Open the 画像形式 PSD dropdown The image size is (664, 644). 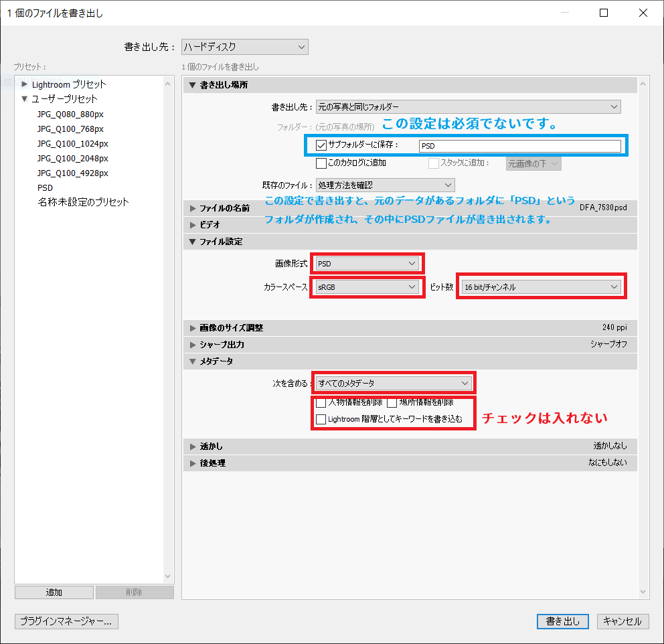pyautogui.click(x=367, y=264)
